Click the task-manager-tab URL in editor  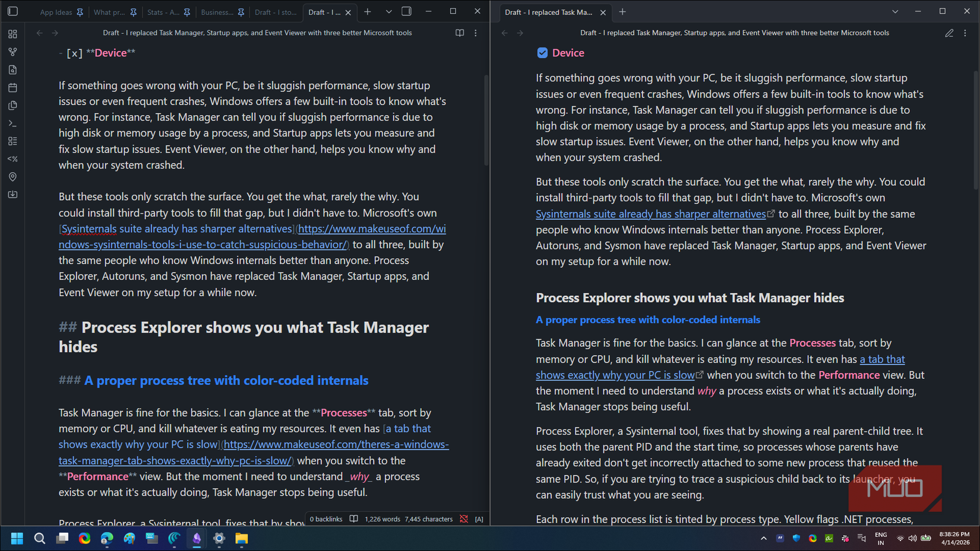(x=254, y=452)
